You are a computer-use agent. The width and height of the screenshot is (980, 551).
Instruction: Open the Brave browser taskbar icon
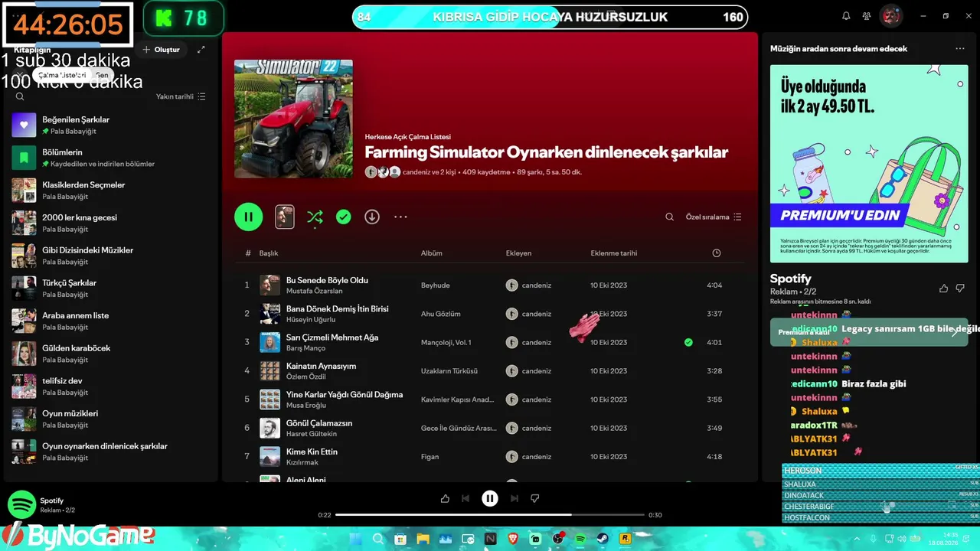(x=512, y=540)
